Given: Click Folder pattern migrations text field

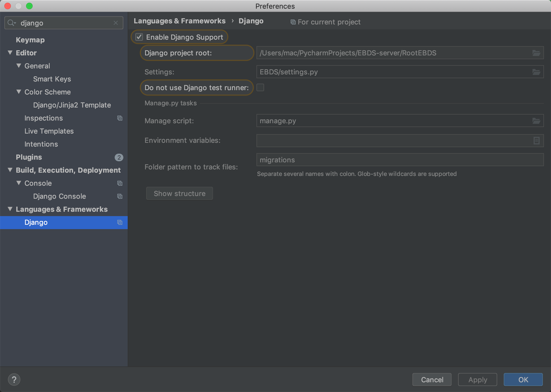Looking at the screenshot, I should point(399,160).
